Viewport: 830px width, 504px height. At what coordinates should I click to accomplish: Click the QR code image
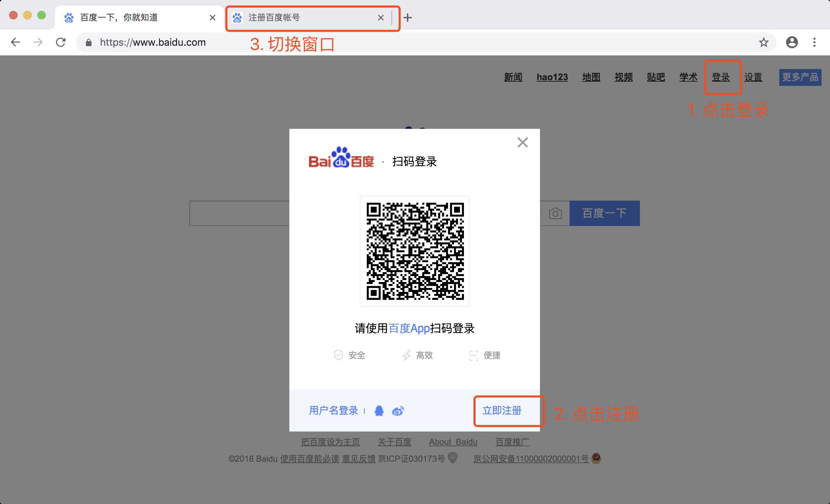tap(415, 251)
